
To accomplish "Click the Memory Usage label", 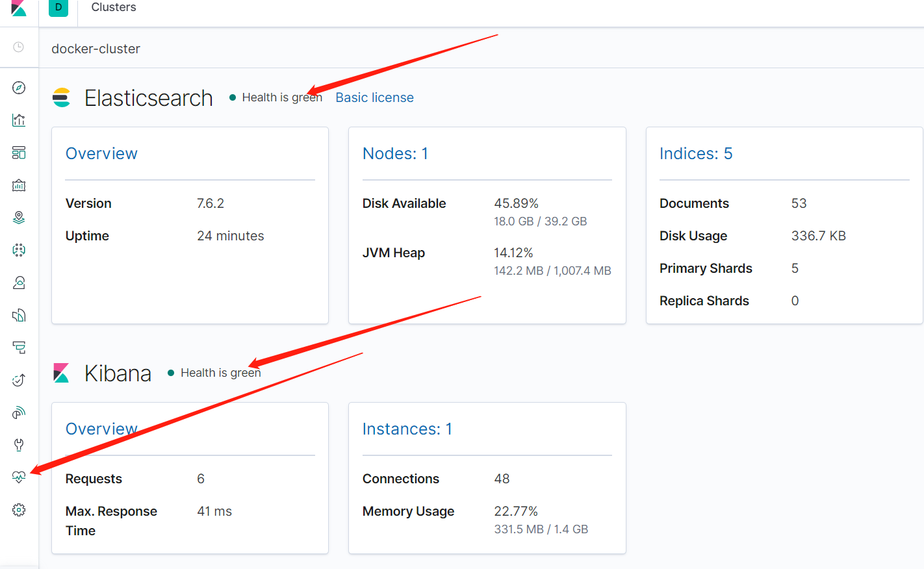I will point(408,511).
